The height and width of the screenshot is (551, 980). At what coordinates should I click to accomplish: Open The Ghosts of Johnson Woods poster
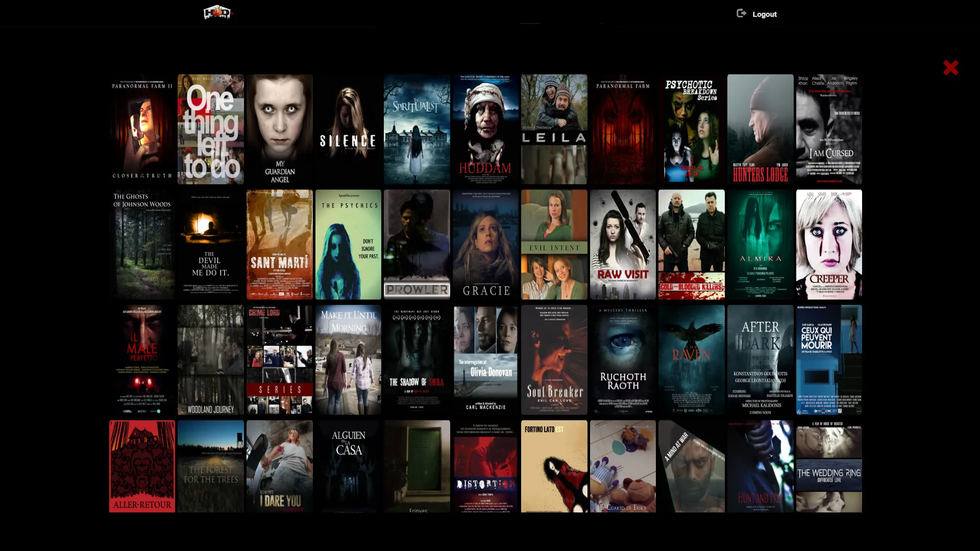coord(142,244)
